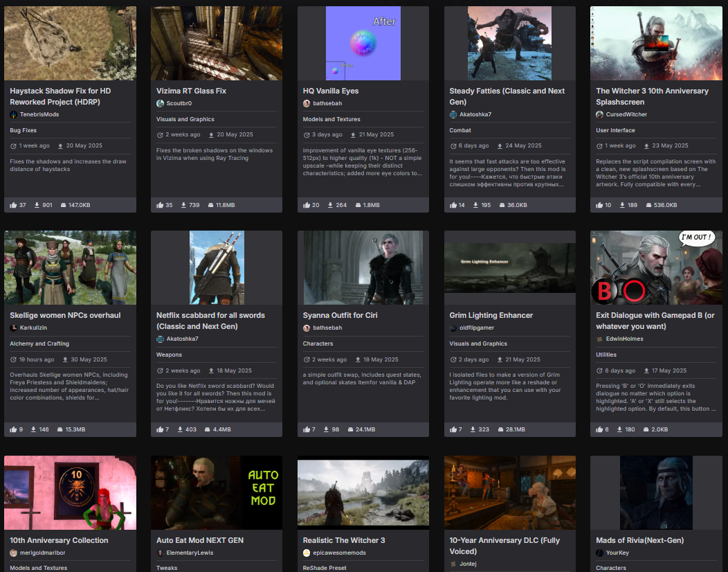This screenshot has width=728, height=572.
Task: Select Alchemy and Crafting category link
Action: click(39, 344)
